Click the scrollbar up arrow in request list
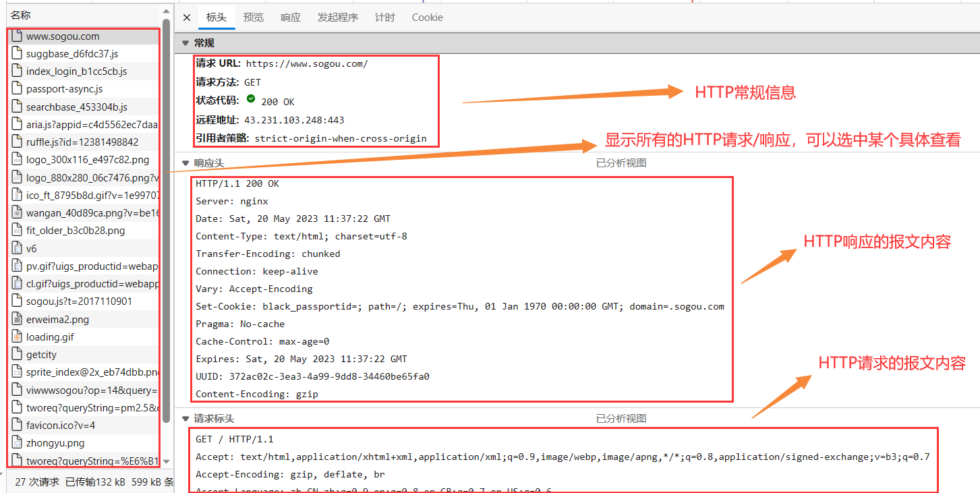The image size is (980, 493). pos(167,12)
